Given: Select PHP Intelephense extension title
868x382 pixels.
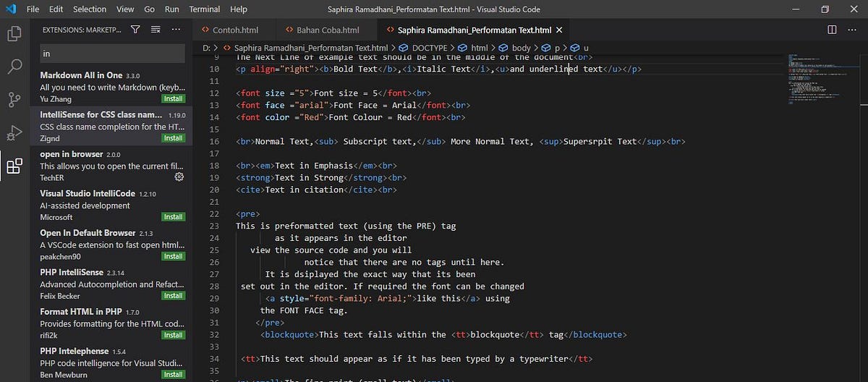Looking at the screenshot, I should (73, 351).
